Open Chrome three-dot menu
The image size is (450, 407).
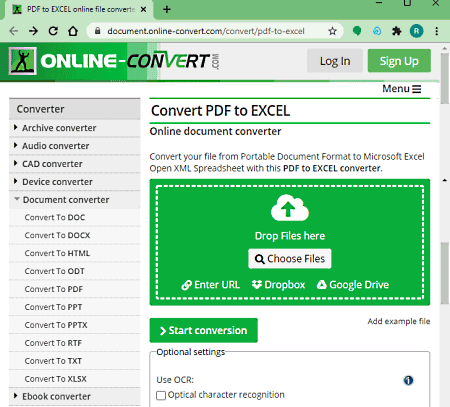coord(437,31)
